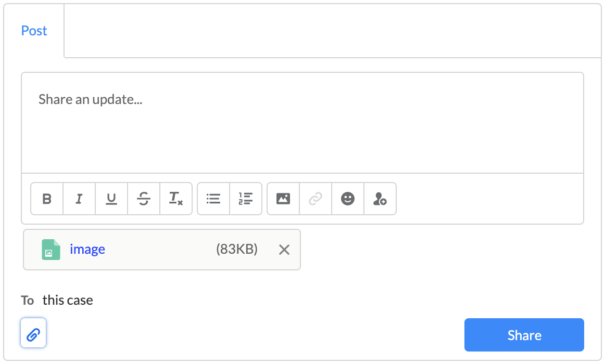Apply italic formatting

click(x=79, y=199)
